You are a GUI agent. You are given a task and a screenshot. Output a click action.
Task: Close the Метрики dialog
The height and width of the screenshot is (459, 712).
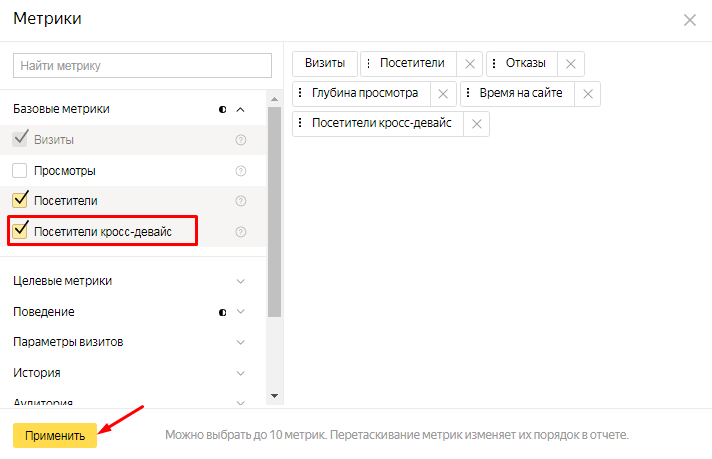(690, 20)
